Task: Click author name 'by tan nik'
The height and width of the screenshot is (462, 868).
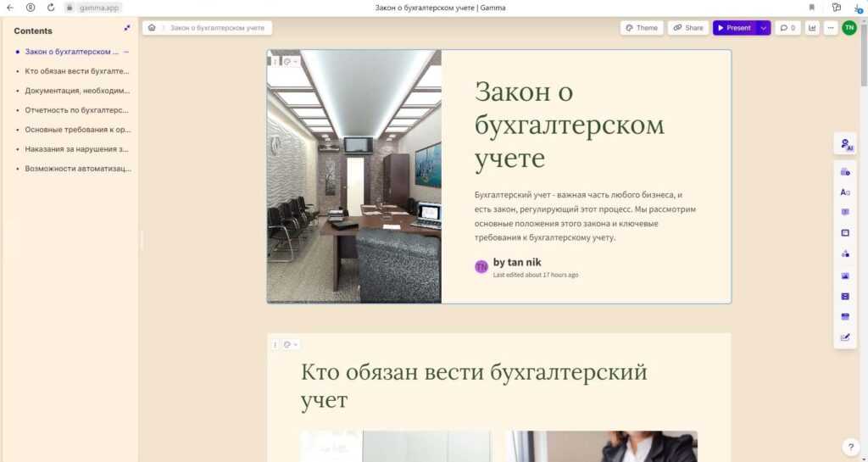Action: click(x=517, y=262)
